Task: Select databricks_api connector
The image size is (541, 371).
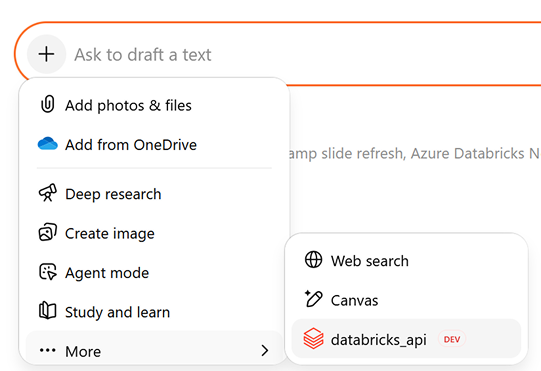Action: 406,339
